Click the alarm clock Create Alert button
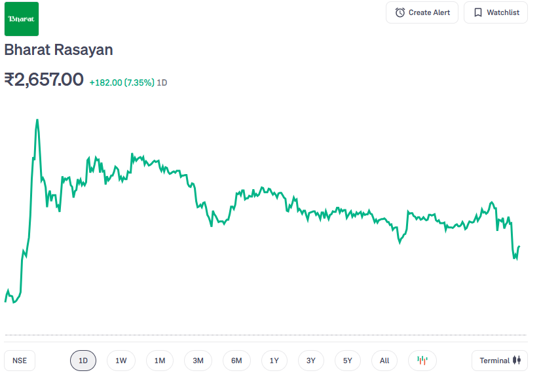541x392 pixels. point(422,12)
